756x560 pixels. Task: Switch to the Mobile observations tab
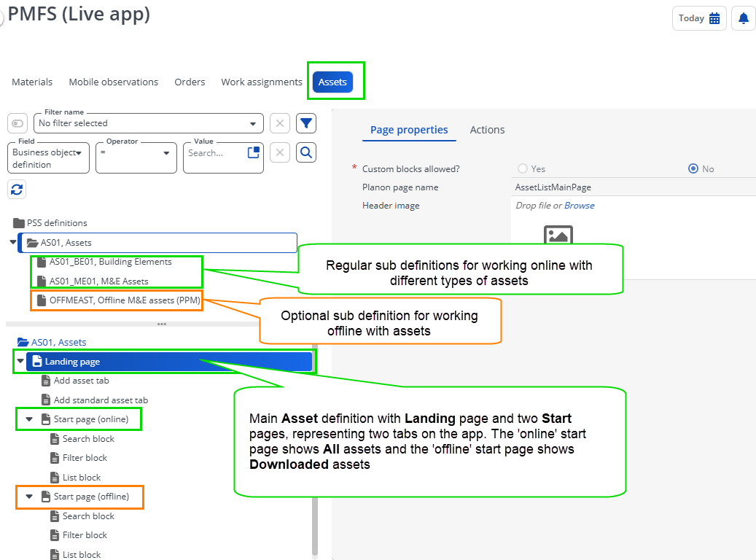pos(113,82)
